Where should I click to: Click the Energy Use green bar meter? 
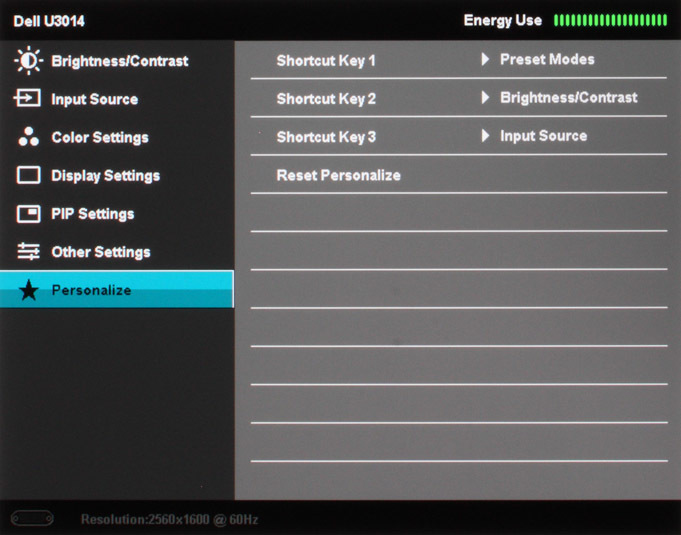(610, 20)
